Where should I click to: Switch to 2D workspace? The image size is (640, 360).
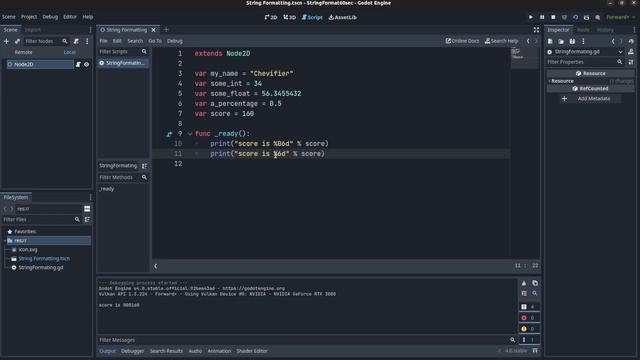pos(271,17)
